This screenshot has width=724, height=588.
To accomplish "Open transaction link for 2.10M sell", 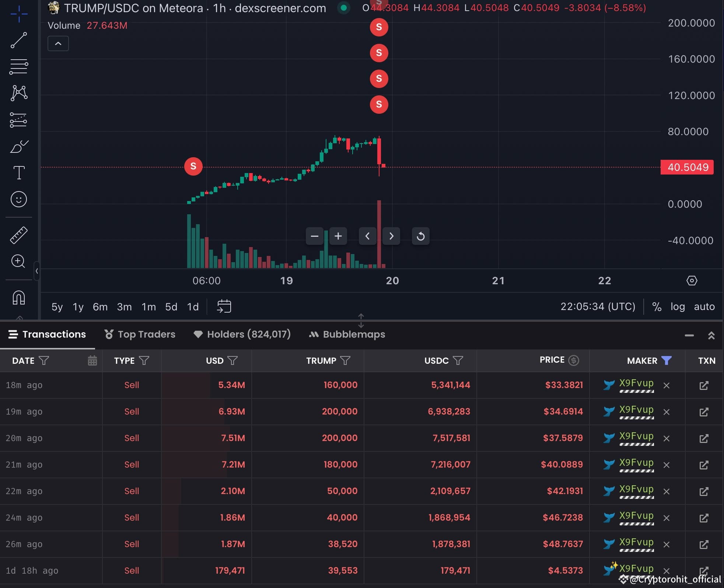I will 704,492.
